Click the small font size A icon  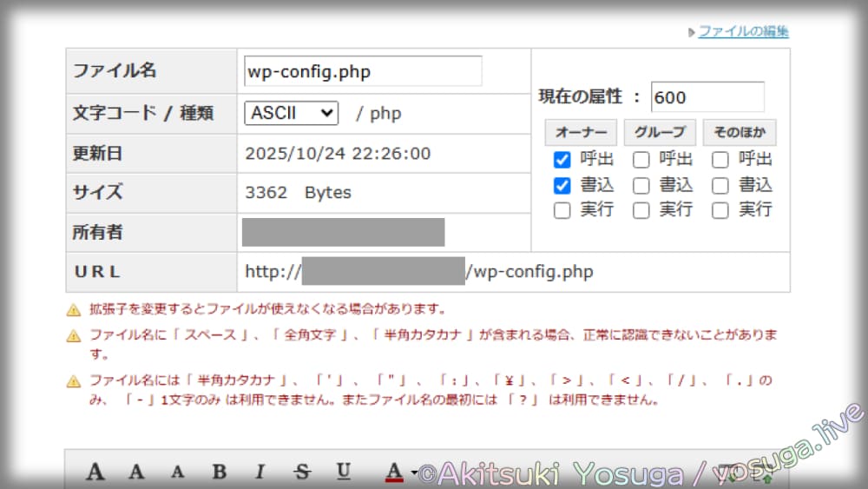177,472
